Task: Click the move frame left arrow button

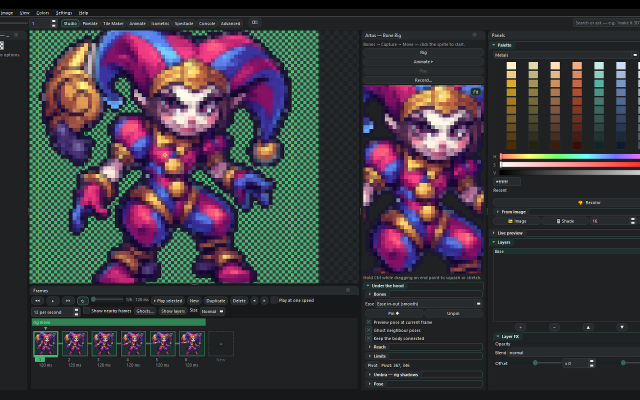Action: (x=254, y=301)
